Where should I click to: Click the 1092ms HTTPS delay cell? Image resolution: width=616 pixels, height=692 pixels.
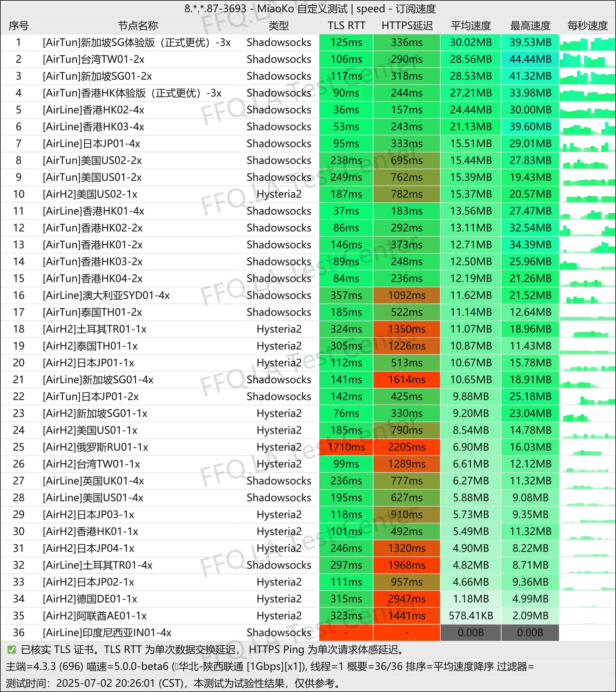(x=407, y=295)
